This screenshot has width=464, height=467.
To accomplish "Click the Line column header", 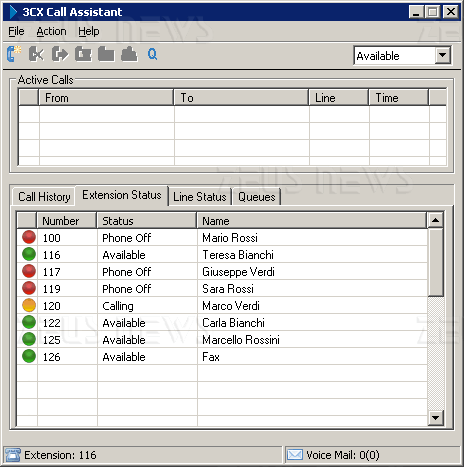I will [339, 98].
